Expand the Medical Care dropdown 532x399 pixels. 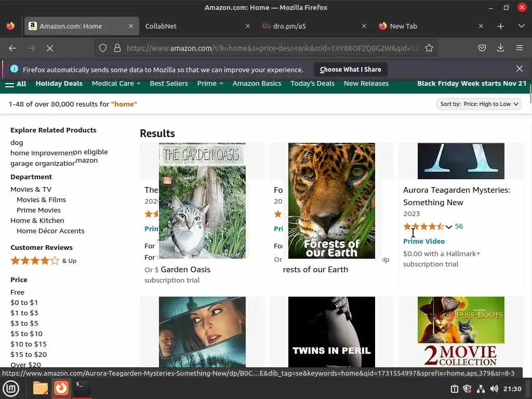click(x=116, y=84)
